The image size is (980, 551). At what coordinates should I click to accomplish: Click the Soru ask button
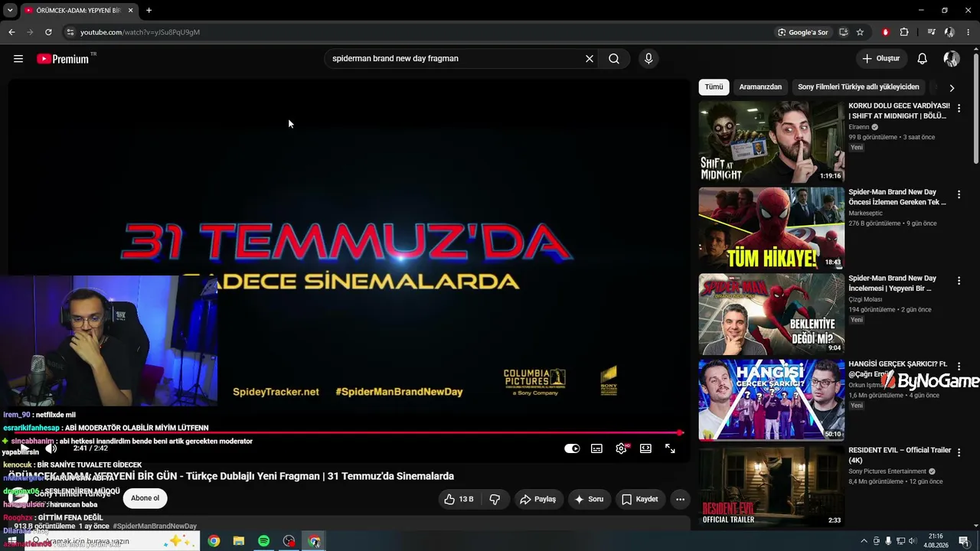pyautogui.click(x=589, y=499)
